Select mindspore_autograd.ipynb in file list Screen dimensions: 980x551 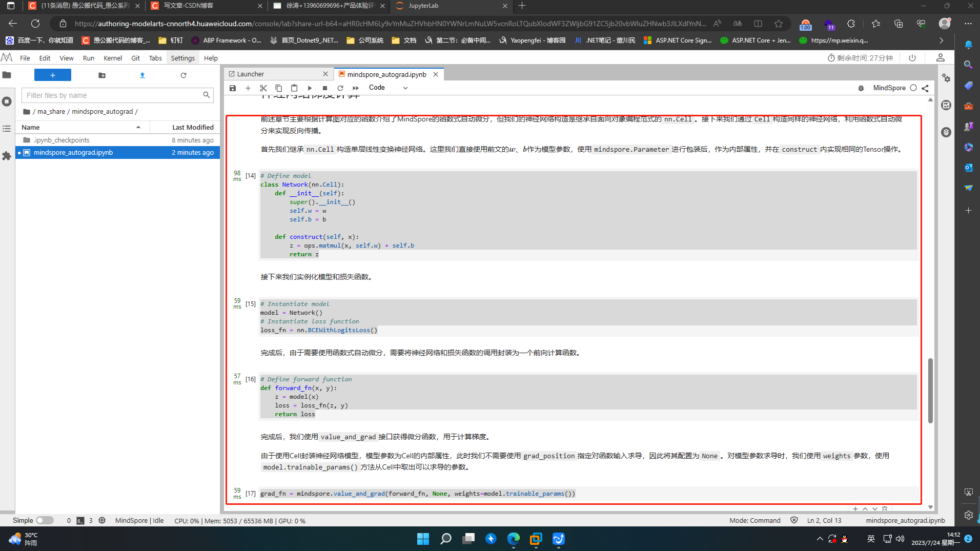(117, 153)
